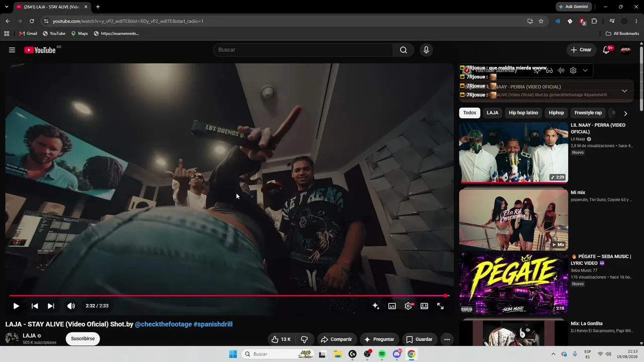Save the video with Guardar
644x362 pixels.
420,339
